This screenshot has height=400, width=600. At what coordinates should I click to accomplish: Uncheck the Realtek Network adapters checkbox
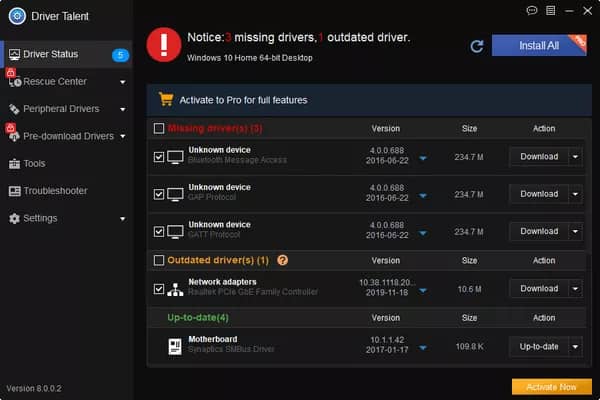[159, 289]
